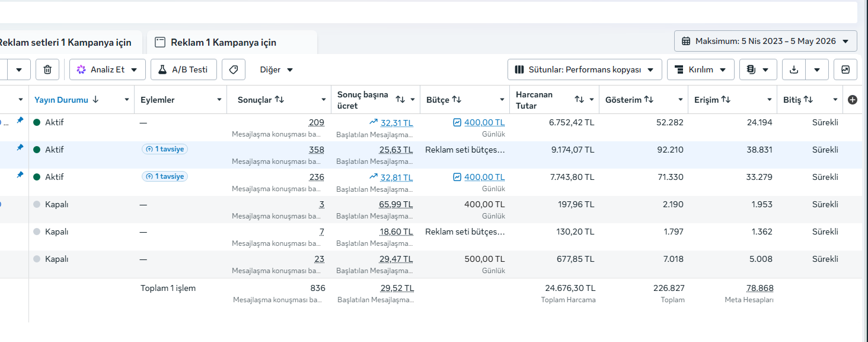868x342 pixels.
Task: Open the Diğer menu
Action: pos(276,69)
